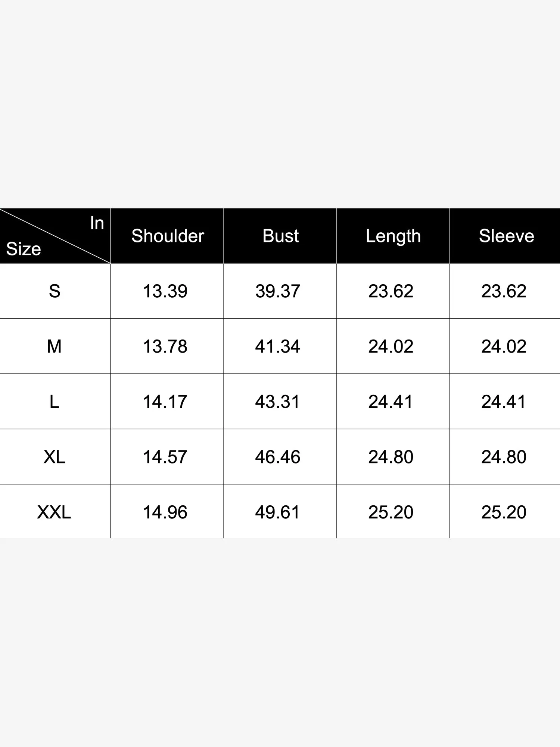
Task: Click the Bust column header
Action: point(280,236)
